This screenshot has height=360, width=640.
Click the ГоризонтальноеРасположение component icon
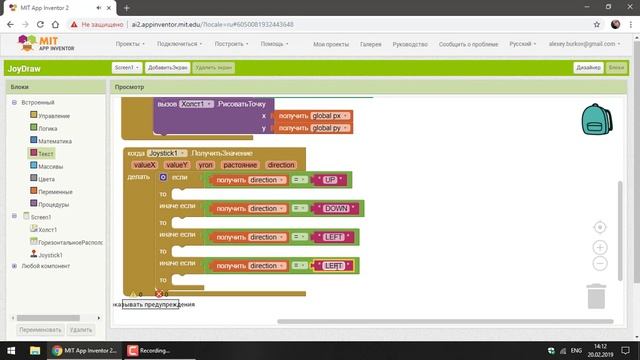click(x=33, y=242)
